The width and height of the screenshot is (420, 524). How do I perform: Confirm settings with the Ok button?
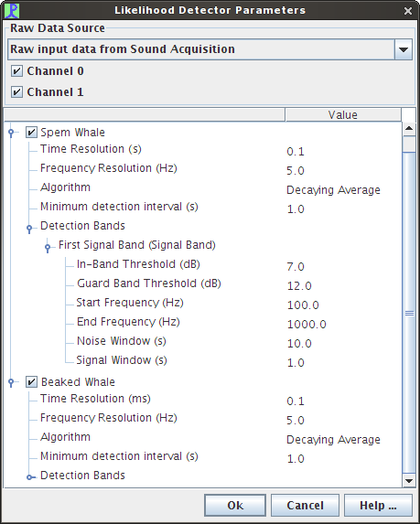(x=235, y=506)
